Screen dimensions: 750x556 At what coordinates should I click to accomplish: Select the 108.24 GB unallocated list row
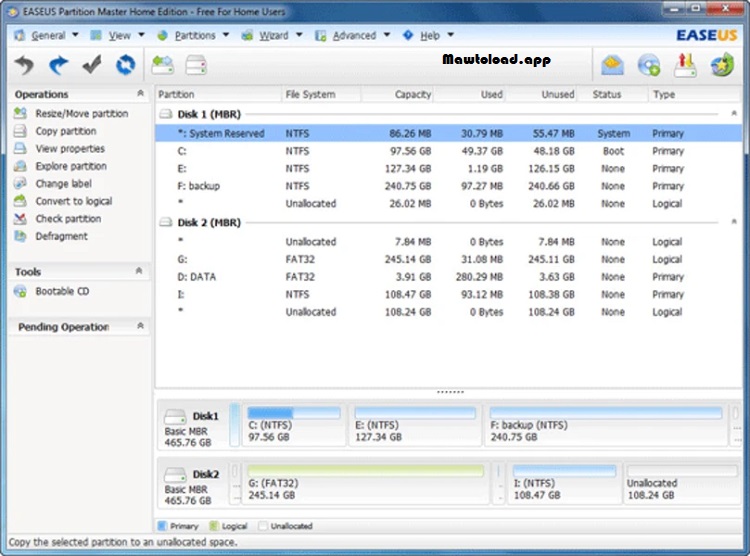pos(448,311)
